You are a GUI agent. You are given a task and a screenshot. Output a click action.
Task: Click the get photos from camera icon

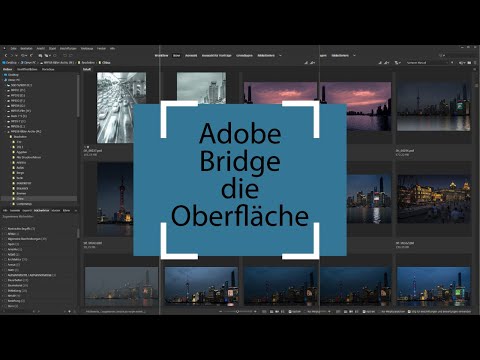[40, 55]
